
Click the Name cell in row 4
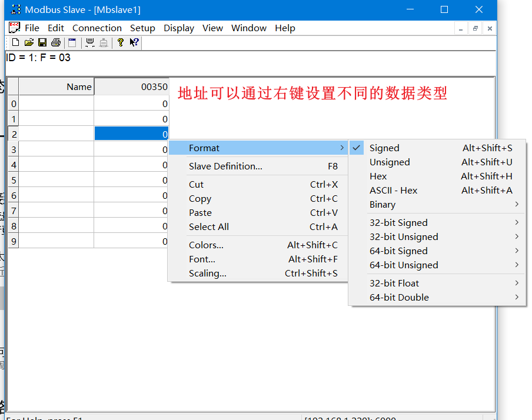56,165
